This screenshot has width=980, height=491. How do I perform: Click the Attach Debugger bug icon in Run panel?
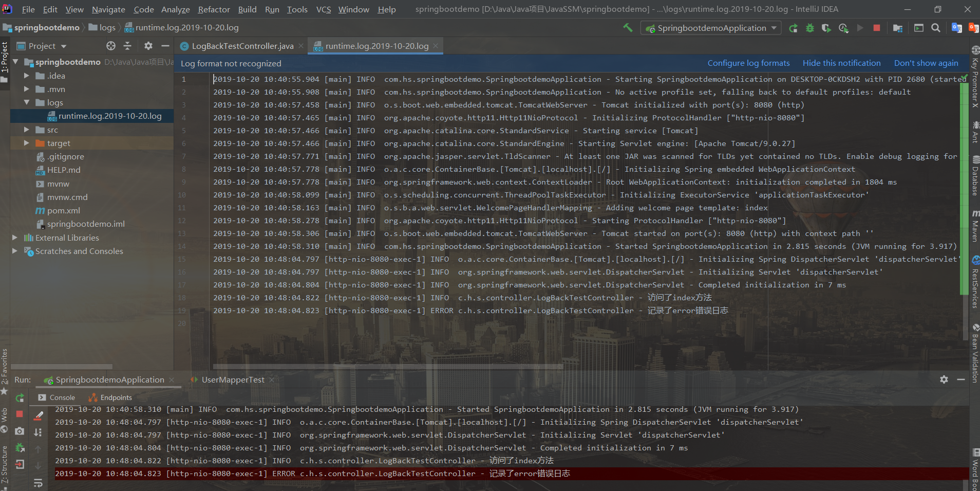coord(20,448)
